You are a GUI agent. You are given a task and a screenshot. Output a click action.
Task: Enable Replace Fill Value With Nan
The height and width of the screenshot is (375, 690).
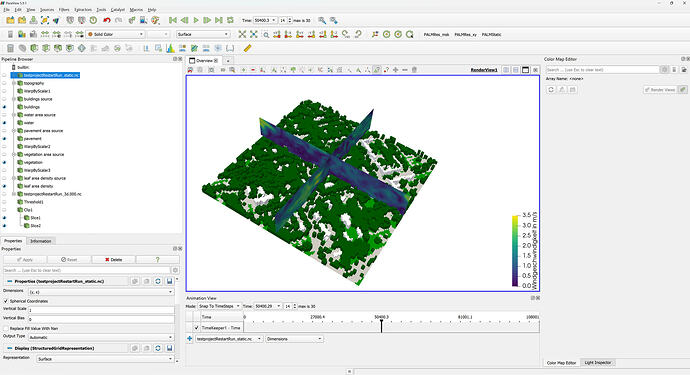tap(6, 328)
